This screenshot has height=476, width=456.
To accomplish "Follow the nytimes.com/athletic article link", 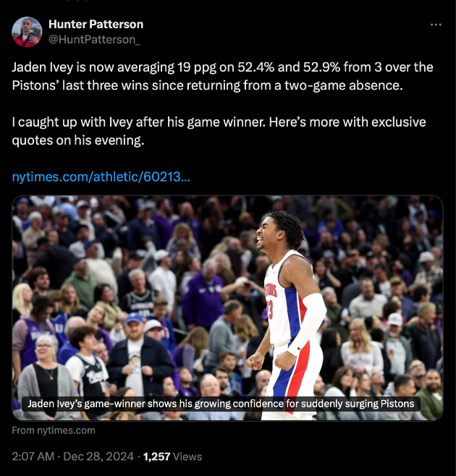I will point(101,177).
